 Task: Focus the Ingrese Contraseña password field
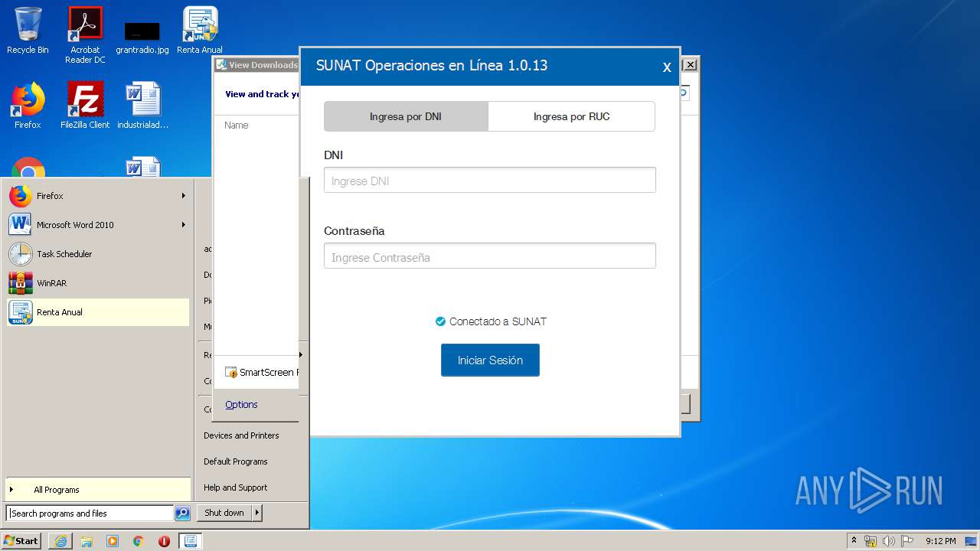pyautogui.click(x=490, y=256)
